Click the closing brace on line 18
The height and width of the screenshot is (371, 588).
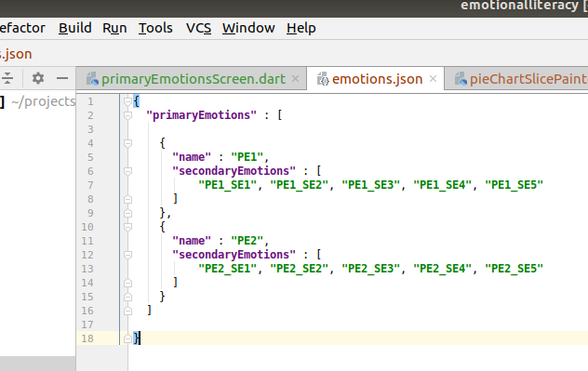click(x=137, y=338)
